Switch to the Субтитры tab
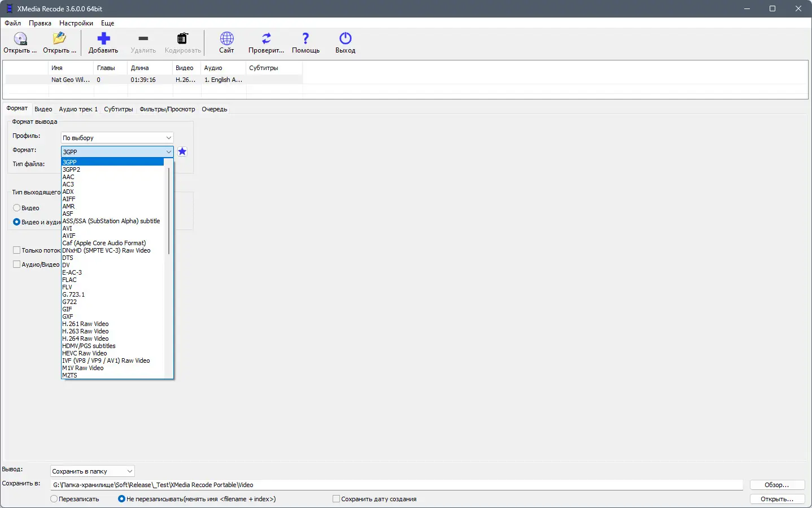The height and width of the screenshot is (508, 812). 119,109
